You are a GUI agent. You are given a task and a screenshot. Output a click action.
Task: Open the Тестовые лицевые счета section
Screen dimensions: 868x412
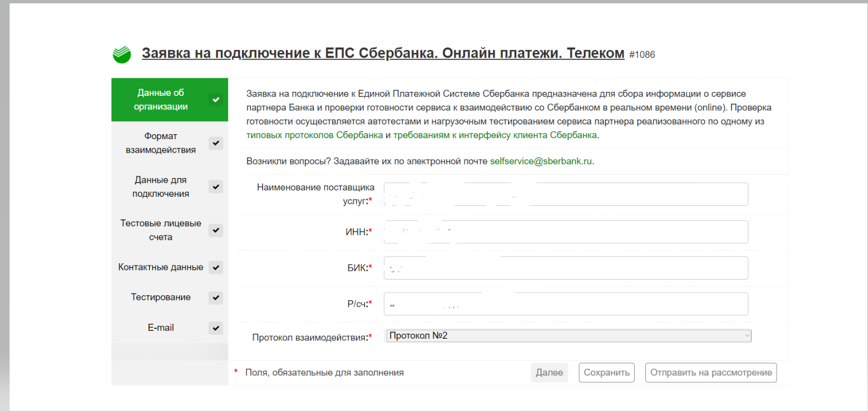click(x=161, y=231)
